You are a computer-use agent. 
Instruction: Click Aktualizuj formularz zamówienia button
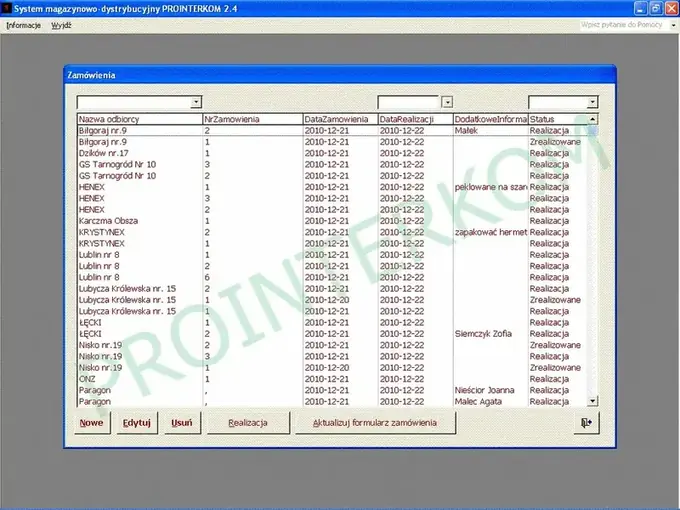(x=375, y=423)
